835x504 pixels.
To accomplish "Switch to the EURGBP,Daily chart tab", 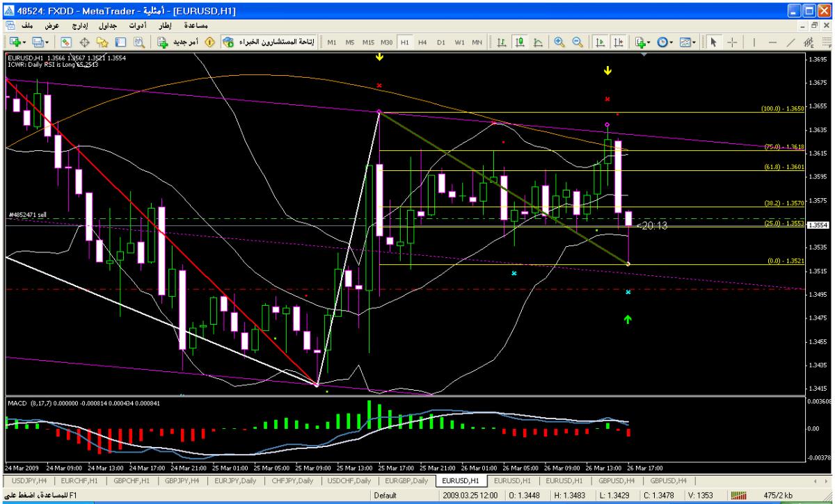I will click(406, 480).
